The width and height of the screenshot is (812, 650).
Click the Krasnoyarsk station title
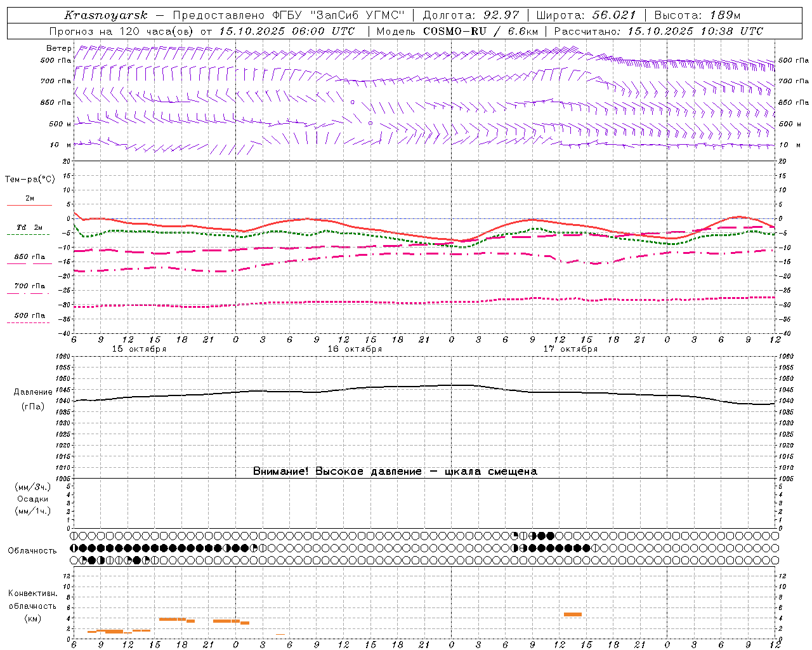106,15
